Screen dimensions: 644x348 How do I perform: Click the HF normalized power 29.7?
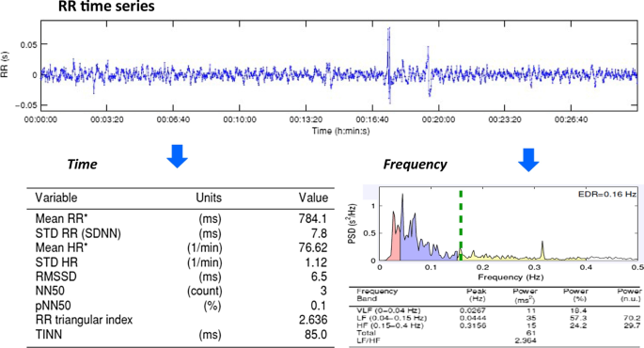point(632,325)
